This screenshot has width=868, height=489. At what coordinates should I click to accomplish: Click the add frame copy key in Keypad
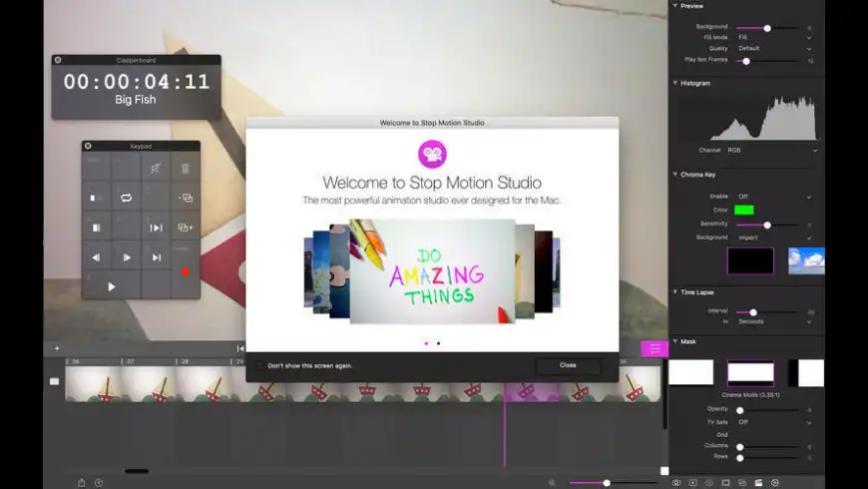(186, 228)
